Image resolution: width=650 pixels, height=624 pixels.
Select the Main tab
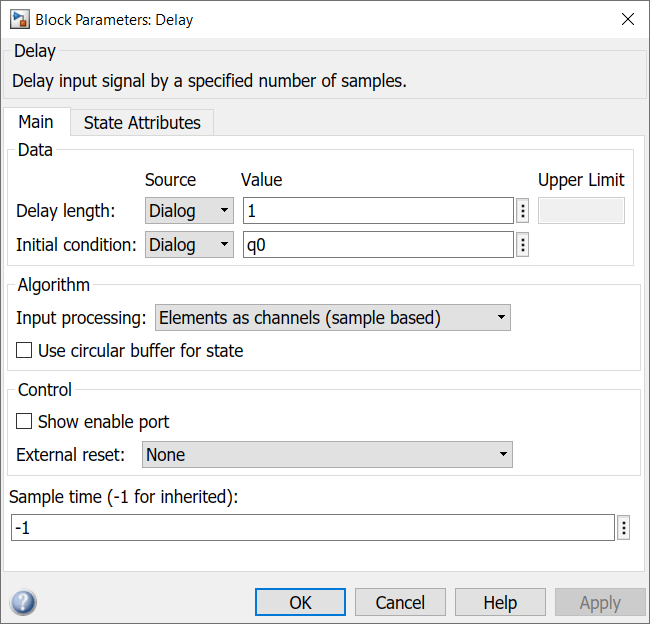click(x=36, y=122)
